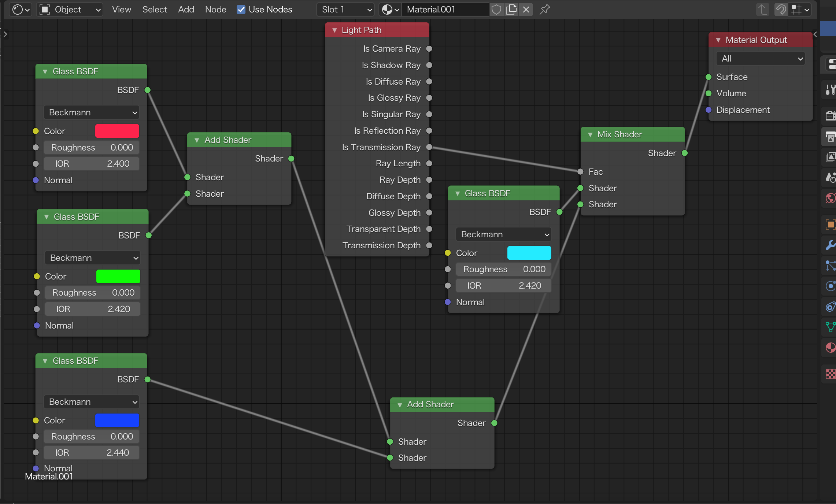Go to parent node tree arrow icon
Screen dimensions: 836x504
point(763,10)
